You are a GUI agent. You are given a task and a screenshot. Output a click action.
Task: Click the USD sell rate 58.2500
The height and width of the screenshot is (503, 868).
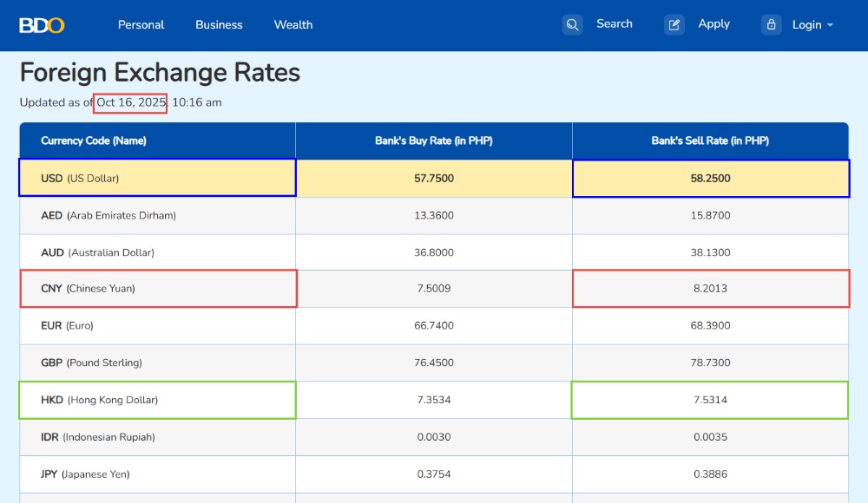710,179
